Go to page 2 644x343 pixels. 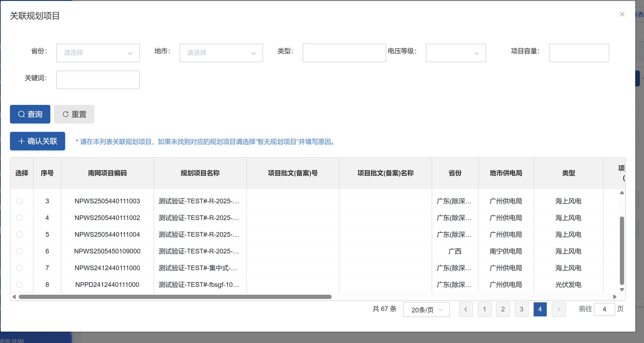point(503,309)
